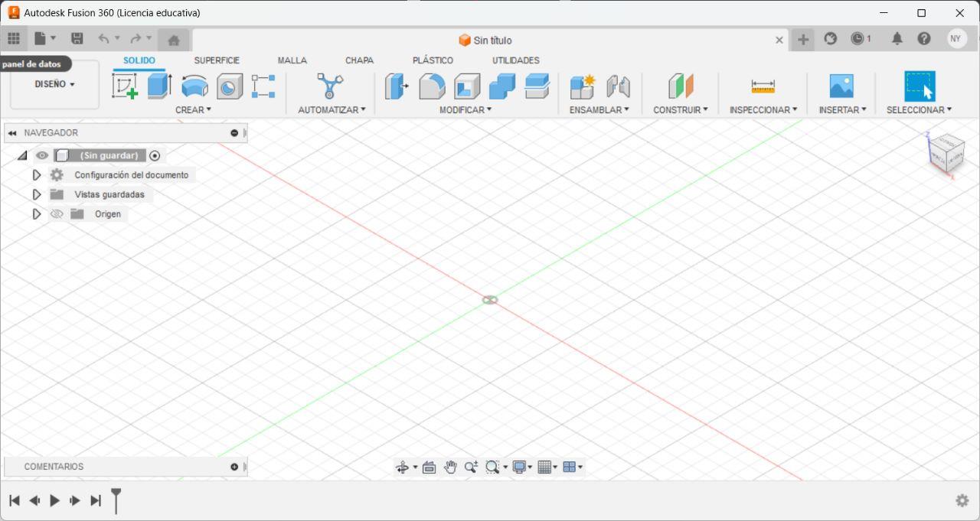Collapse the (Sin guardar) root node
The image size is (980, 521).
click(21, 155)
